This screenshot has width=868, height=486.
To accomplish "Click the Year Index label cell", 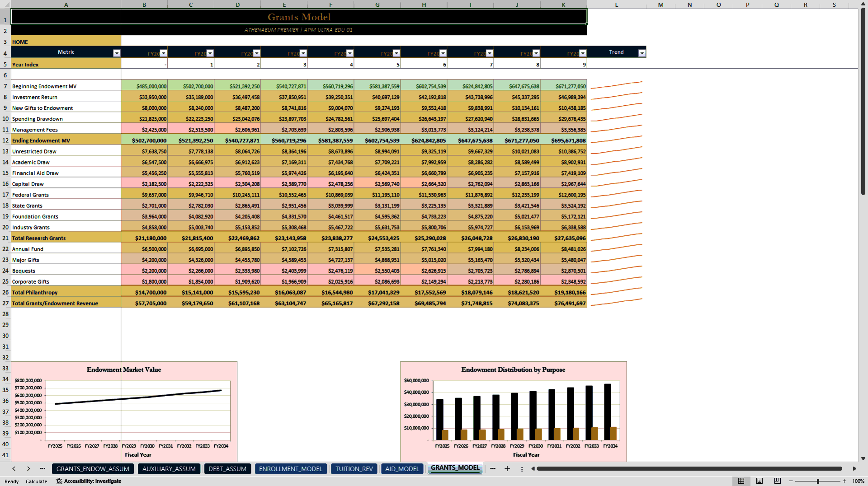I will tap(66, 65).
